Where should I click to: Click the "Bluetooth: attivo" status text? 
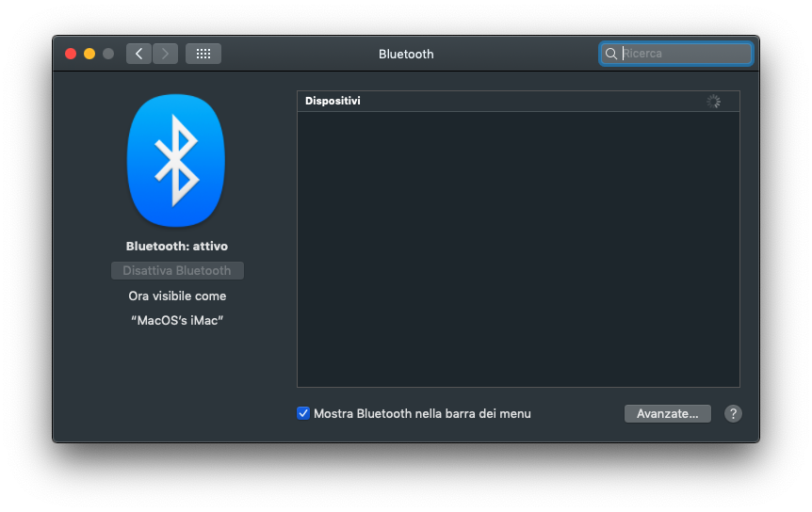(176, 247)
